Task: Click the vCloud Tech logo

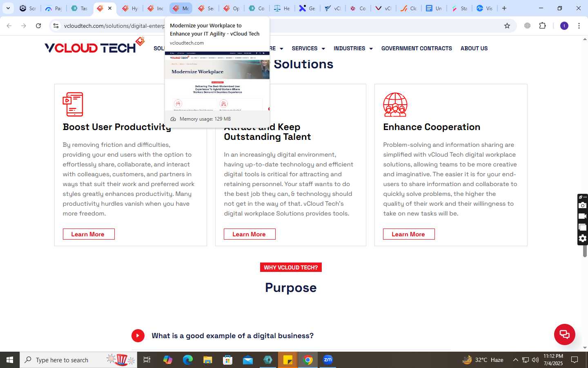Action: tap(95, 46)
